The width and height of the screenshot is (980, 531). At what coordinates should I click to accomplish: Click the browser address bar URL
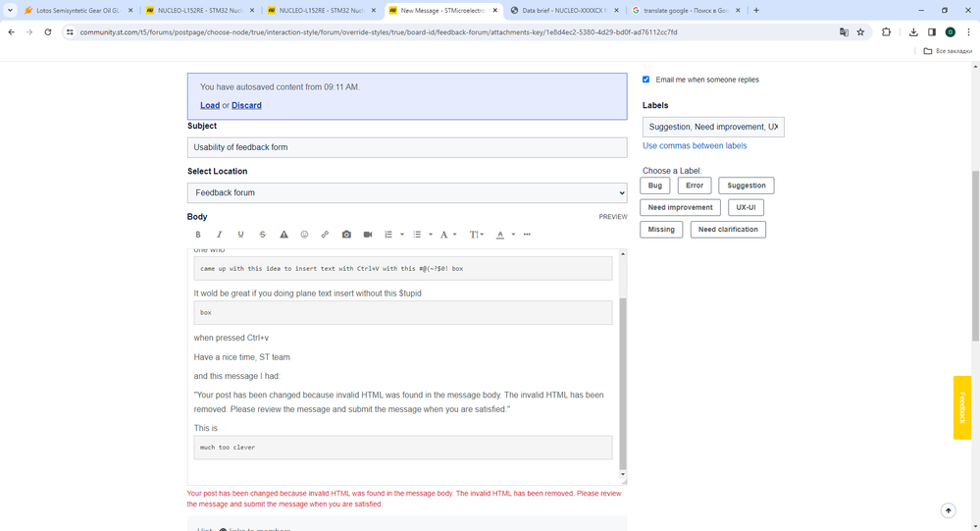(378, 31)
